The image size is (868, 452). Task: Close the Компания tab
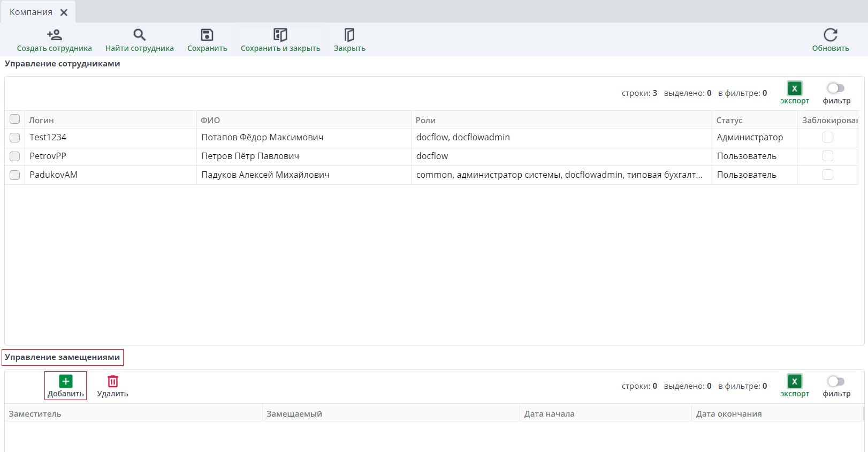coord(64,12)
